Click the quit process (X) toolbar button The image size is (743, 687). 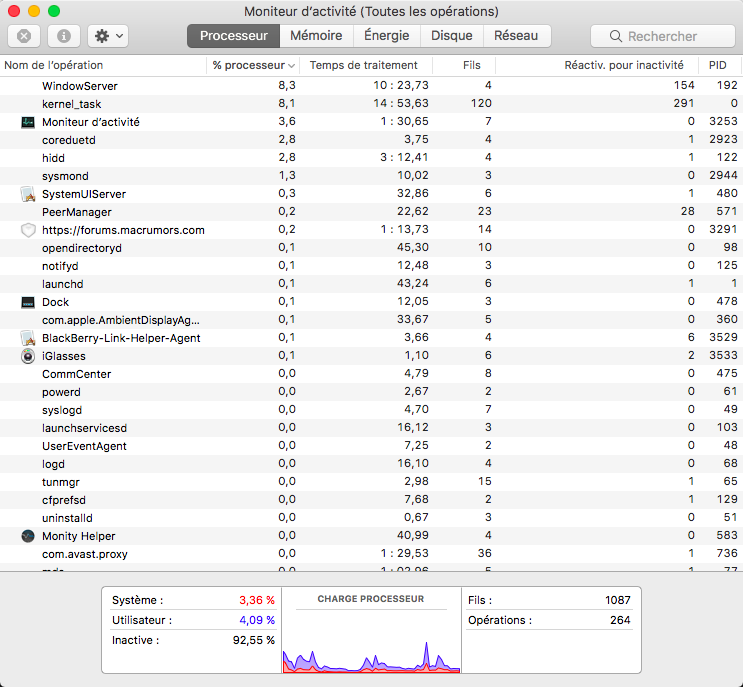click(x=24, y=36)
